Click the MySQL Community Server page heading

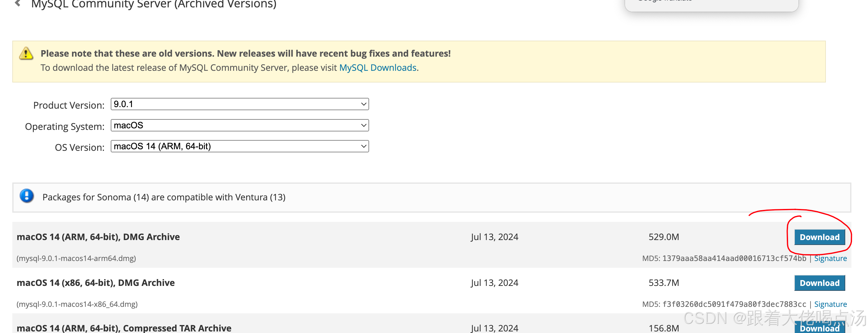(x=154, y=4)
